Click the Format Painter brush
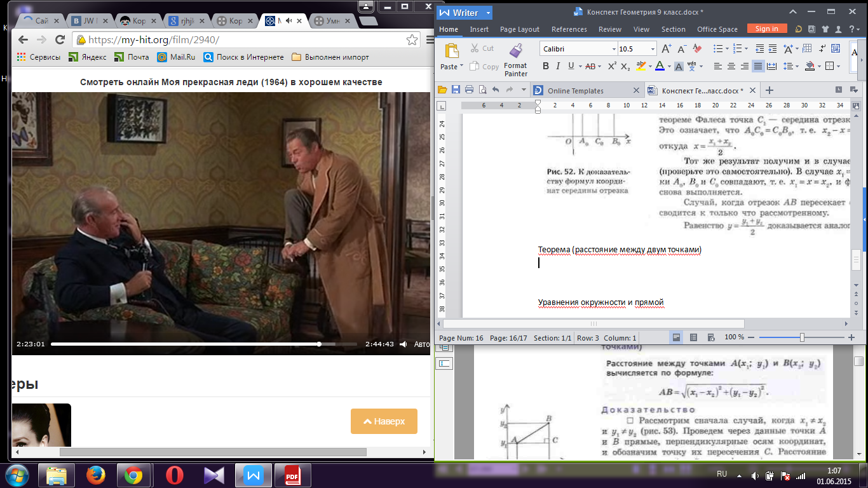868x488 pixels. click(x=516, y=51)
